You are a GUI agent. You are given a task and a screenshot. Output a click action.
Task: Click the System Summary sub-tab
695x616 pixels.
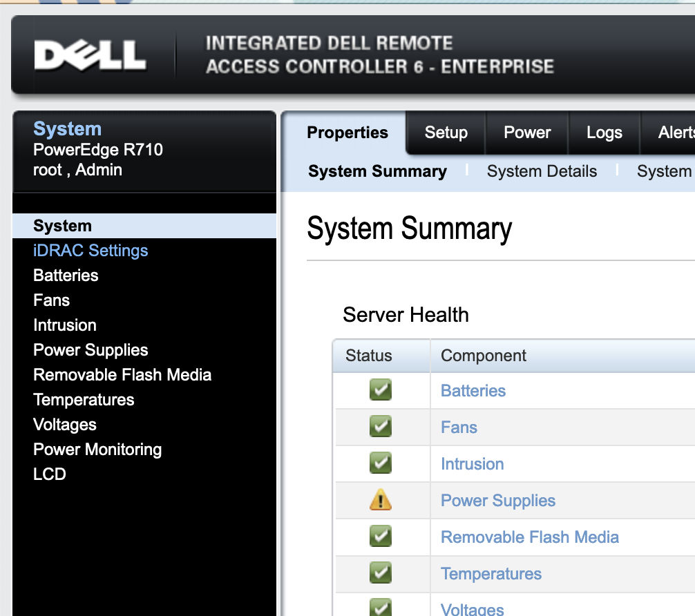tap(377, 171)
